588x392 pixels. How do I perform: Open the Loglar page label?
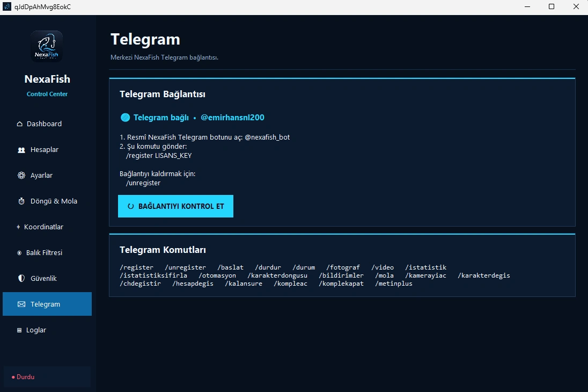36,330
